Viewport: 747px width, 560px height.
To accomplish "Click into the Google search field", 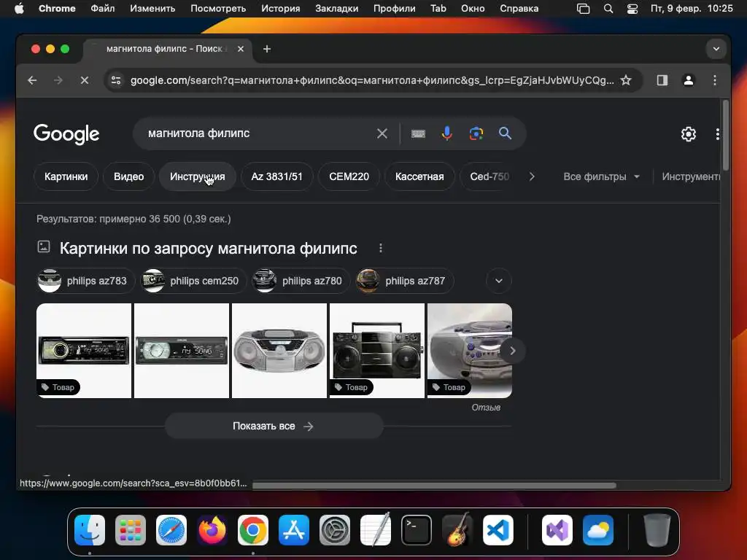I will 258,134.
